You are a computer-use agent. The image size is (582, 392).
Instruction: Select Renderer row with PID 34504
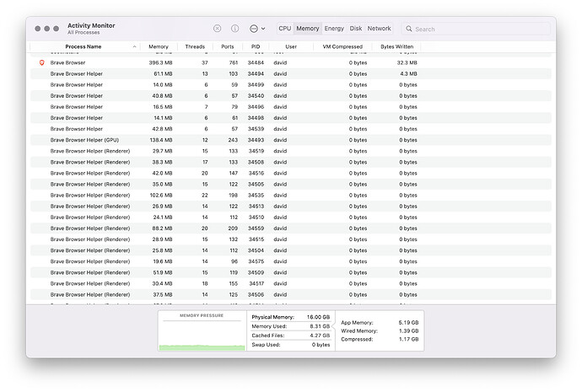[291, 250]
